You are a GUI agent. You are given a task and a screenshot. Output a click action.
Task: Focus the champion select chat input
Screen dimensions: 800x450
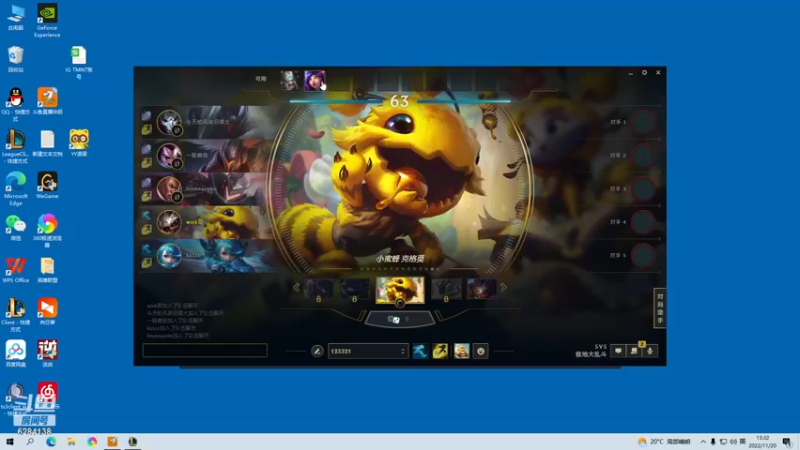pos(205,350)
